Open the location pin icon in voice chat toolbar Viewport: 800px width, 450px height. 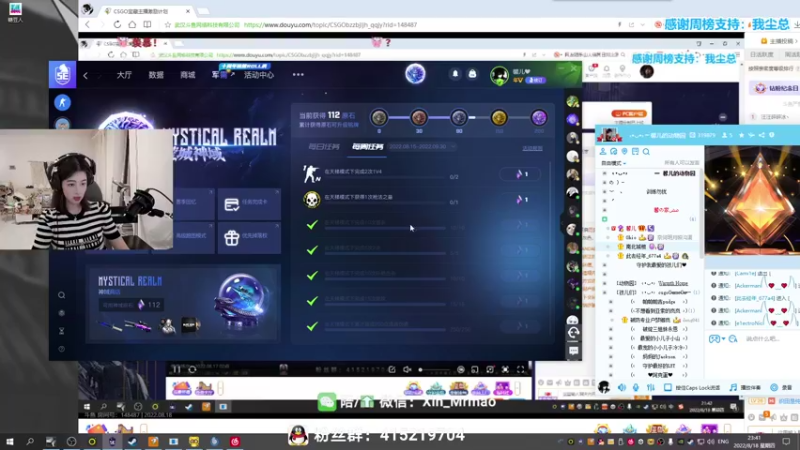click(x=624, y=152)
